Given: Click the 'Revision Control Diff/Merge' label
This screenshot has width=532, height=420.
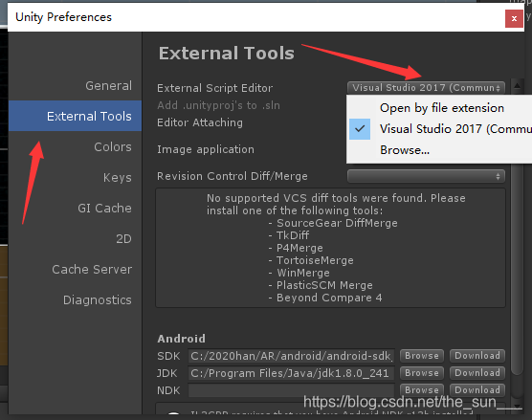Looking at the screenshot, I should pos(233,176).
